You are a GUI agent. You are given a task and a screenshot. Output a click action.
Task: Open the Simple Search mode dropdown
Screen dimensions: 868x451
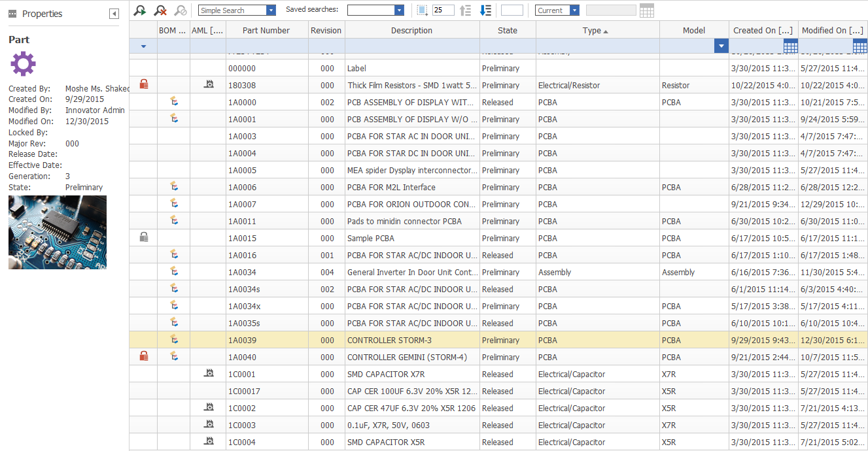click(271, 10)
